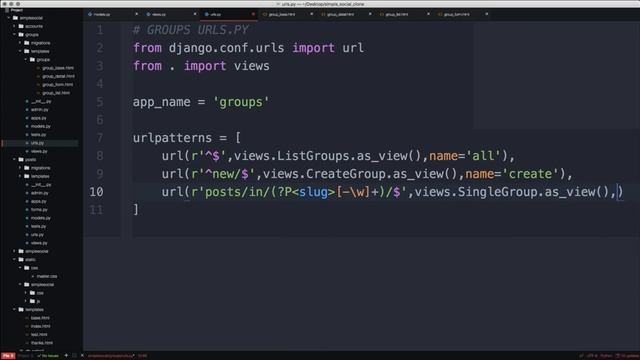Click the urlpatterns = [ code line
This screenshot has width=640, height=360.
pyautogui.click(x=187, y=138)
